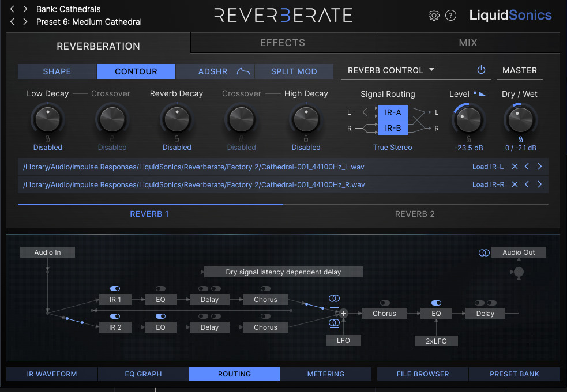The width and height of the screenshot is (567, 392).
Task: Open the FILE BROWSER panel
Action: [423, 374]
